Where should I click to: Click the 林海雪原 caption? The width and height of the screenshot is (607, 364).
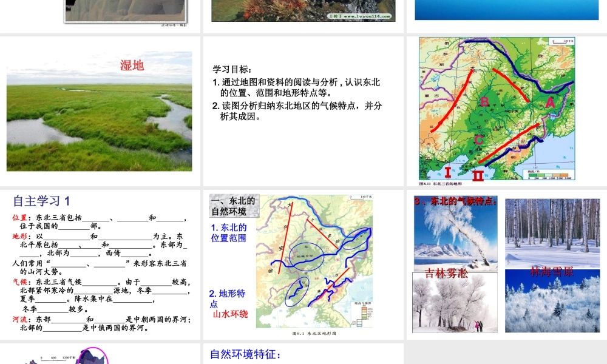[552, 272]
